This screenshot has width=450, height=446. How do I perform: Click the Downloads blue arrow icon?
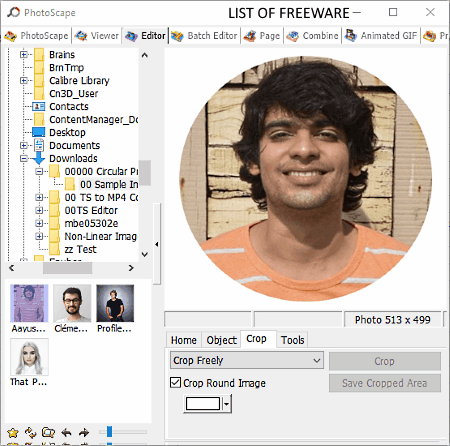(x=39, y=158)
